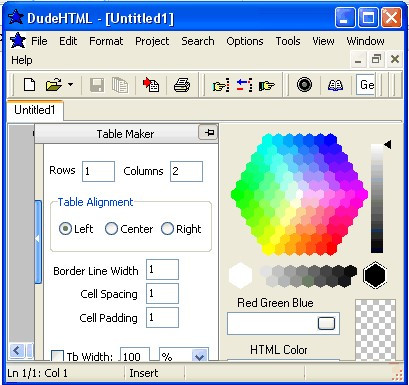Viewport: 409px width, 385px height.
Task: Click the Columns input field
Action: (186, 171)
